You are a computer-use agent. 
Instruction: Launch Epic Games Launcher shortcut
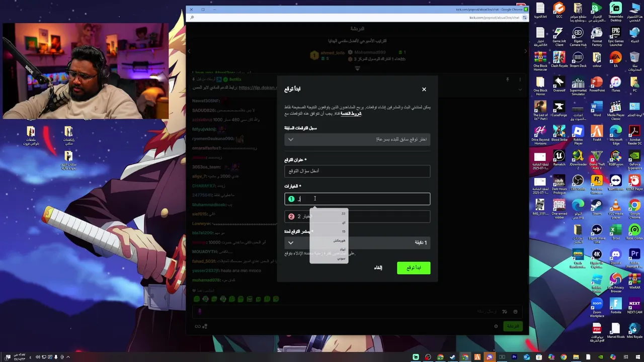(616, 37)
